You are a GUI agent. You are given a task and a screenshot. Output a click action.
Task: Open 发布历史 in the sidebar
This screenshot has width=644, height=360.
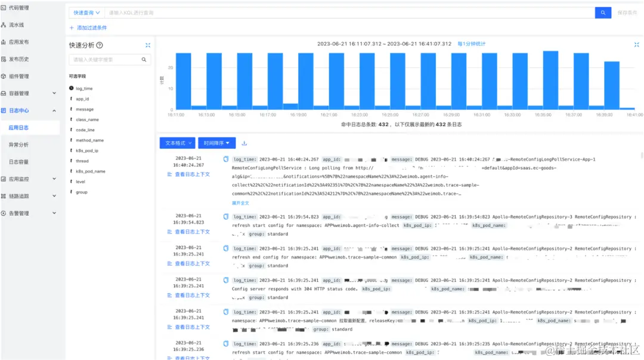point(19,59)
